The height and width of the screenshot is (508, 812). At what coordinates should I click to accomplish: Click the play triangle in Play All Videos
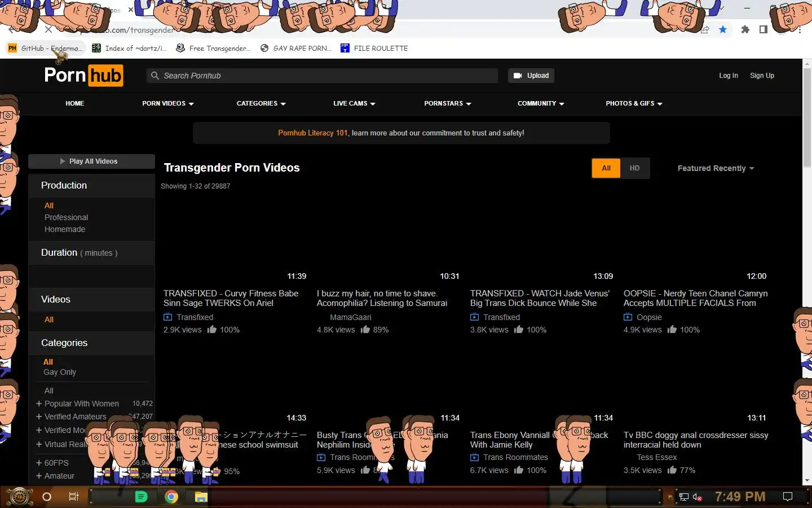click(63, 161)
